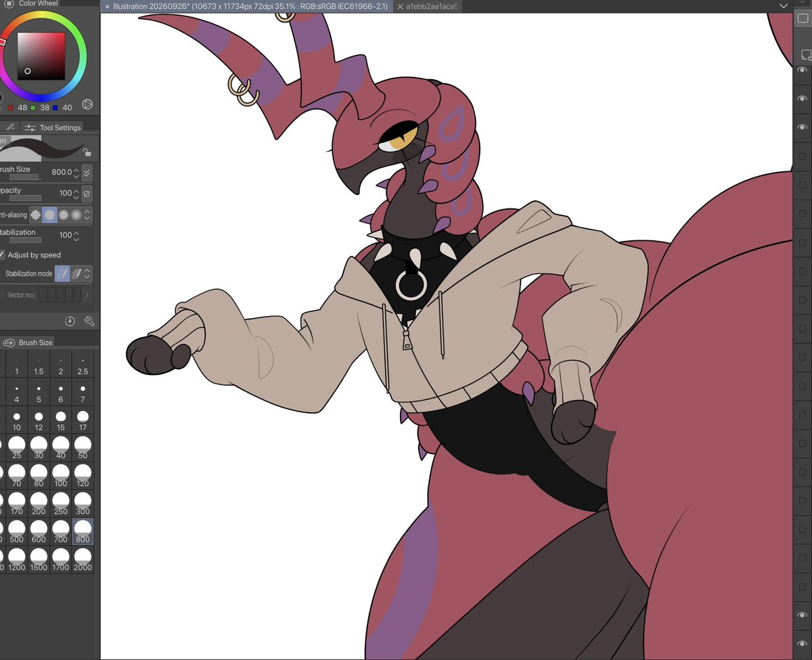Select brush size preset 25
812x660 pixels.
pos(17,448)
